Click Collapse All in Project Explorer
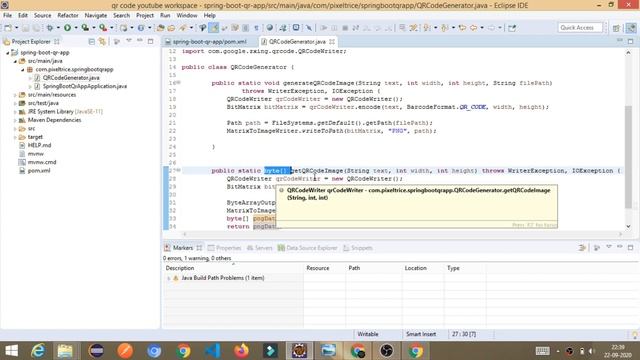 91,42
